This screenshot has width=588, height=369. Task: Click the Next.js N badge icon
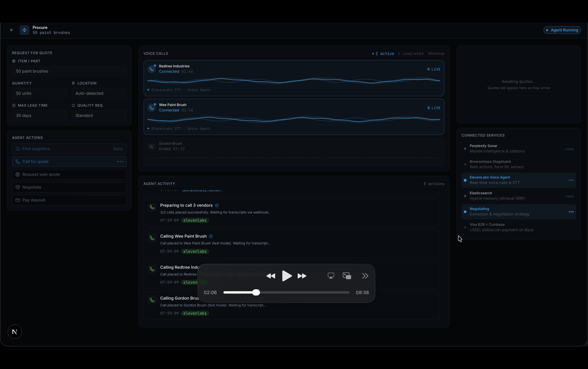[x=15, y=332]
